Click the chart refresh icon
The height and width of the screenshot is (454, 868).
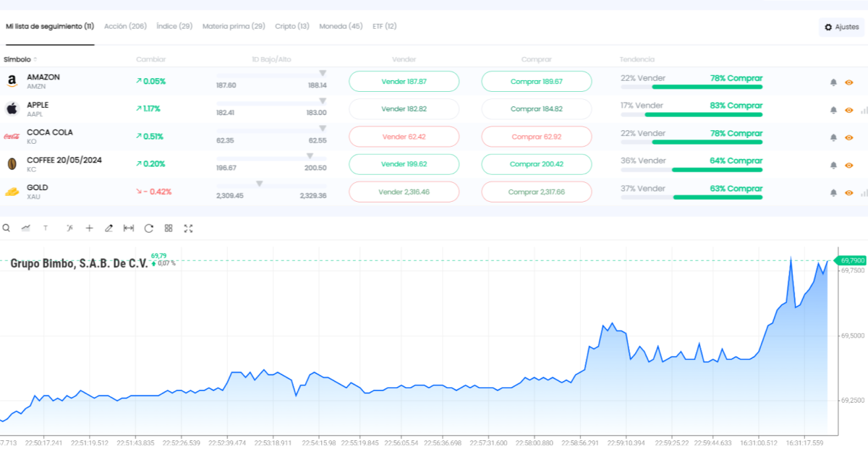pos(149,228)
